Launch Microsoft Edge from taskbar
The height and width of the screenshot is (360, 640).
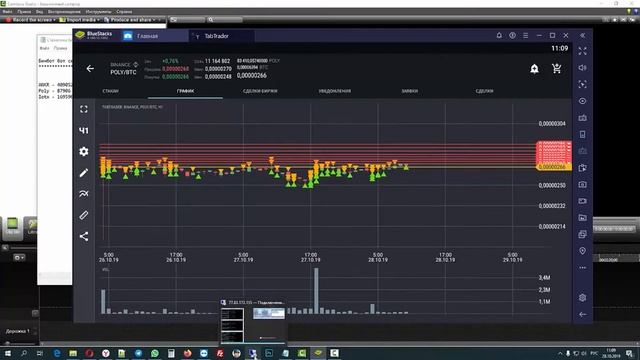pyautogui.click(x=57, y=353)
